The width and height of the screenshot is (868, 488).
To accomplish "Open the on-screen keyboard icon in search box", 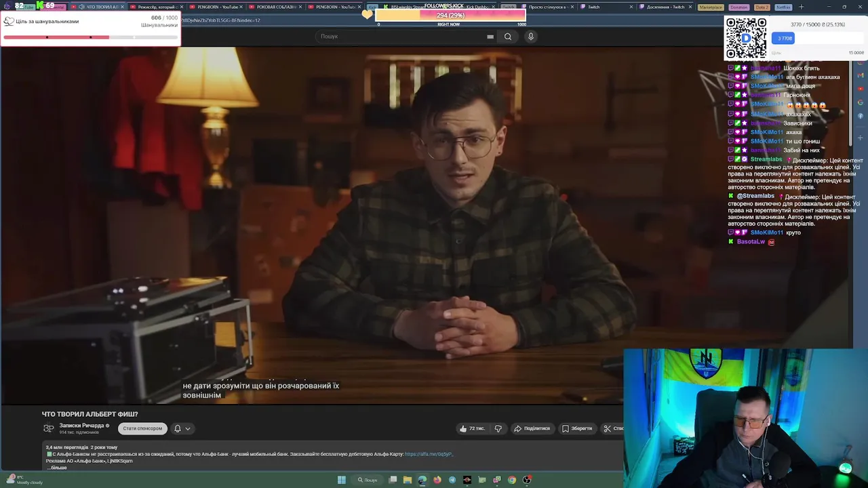I will 490,37.
